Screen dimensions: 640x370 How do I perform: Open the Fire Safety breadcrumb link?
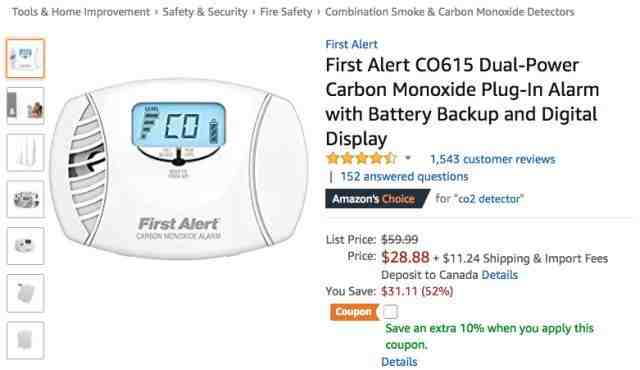(286, 12)
